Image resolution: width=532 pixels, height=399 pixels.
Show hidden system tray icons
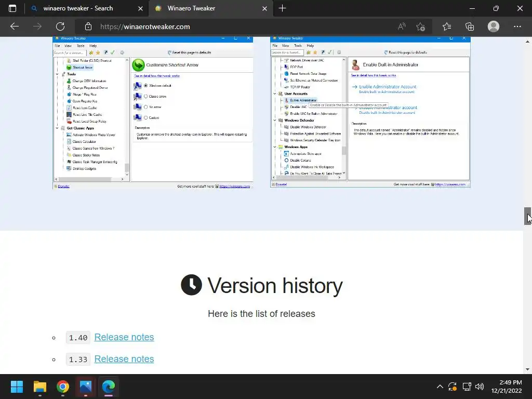pyautogui.click(x=440, y=387)
